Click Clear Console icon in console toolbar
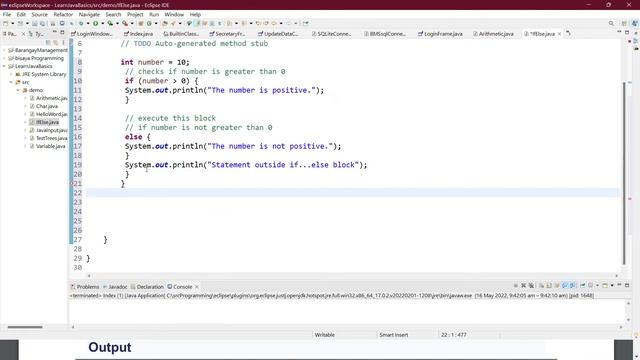640x360 pixels. click(x=541, y=286)
